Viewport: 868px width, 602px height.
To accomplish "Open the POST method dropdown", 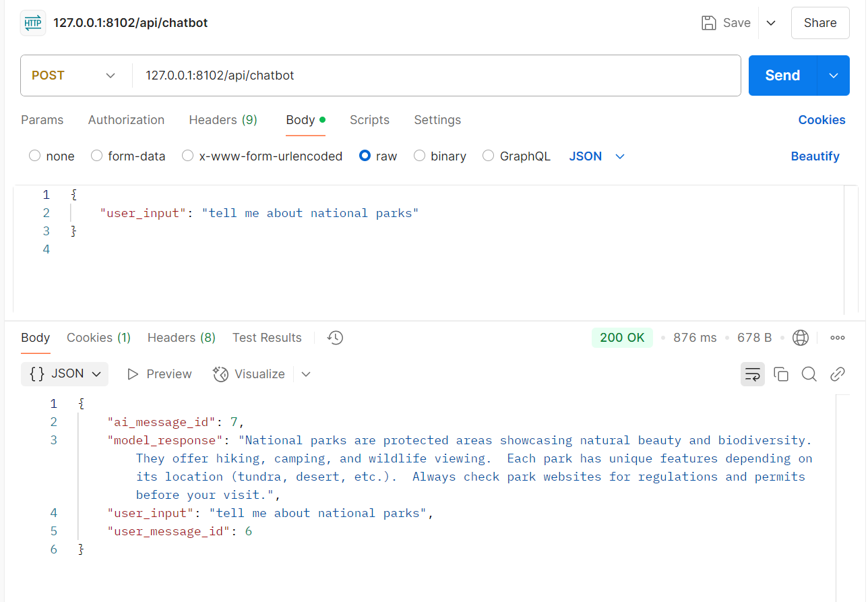I will [74, 76].
